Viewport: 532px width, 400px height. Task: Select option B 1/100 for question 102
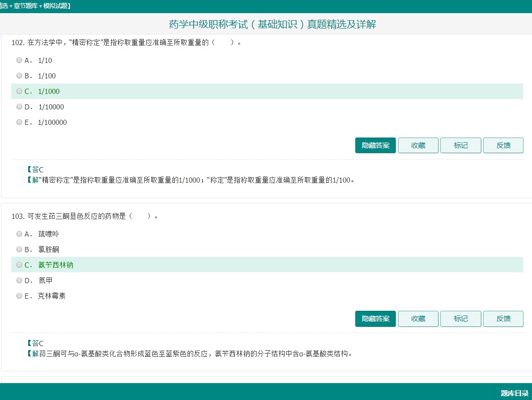tap(19, 76)
